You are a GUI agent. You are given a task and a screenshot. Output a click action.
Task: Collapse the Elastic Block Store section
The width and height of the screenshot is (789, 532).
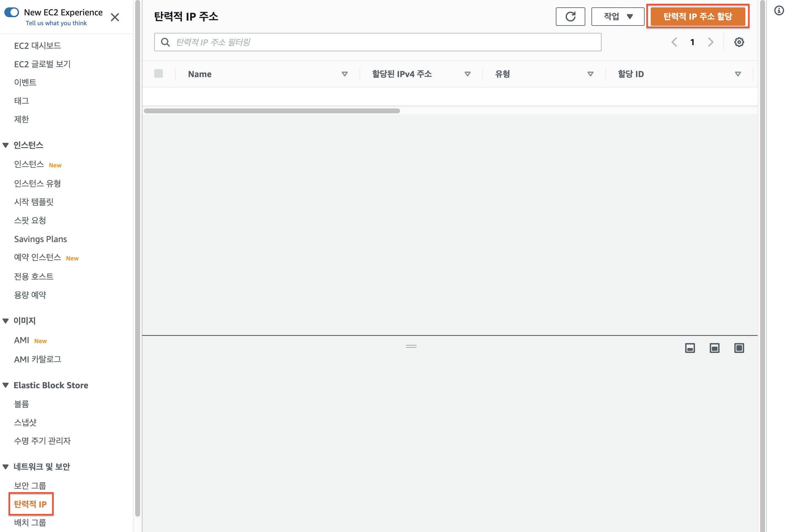6,385
